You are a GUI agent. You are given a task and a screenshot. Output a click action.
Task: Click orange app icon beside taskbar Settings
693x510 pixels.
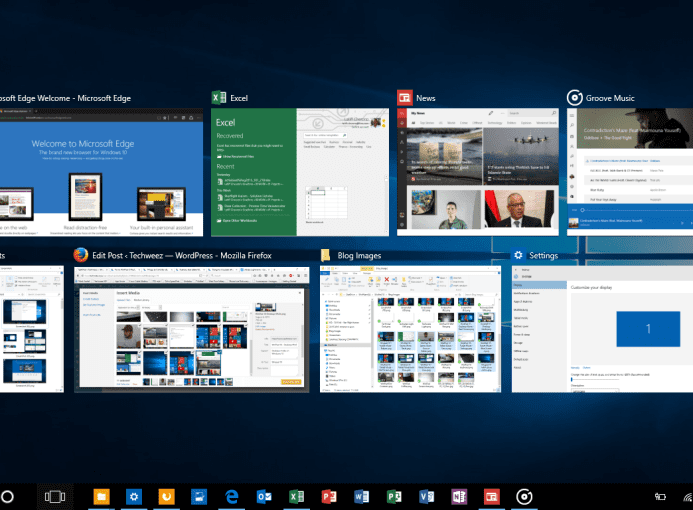(x=166, y=497)
